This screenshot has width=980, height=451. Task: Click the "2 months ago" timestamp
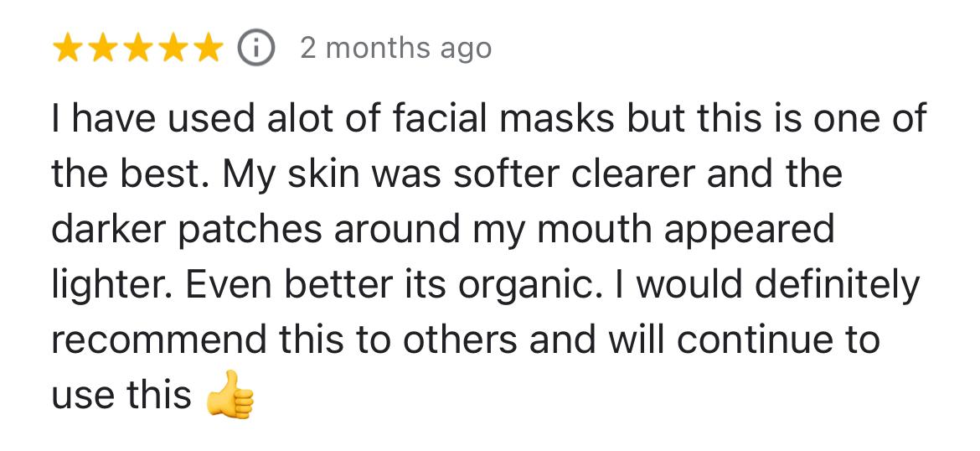395,49
